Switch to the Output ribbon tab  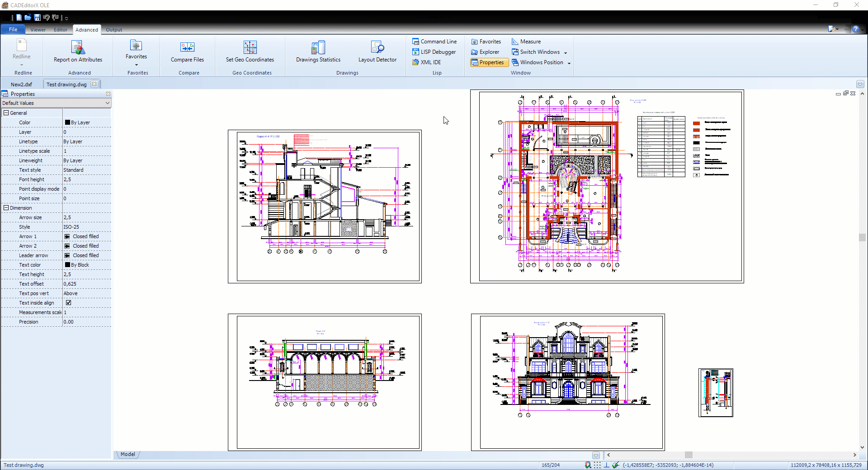114,30
